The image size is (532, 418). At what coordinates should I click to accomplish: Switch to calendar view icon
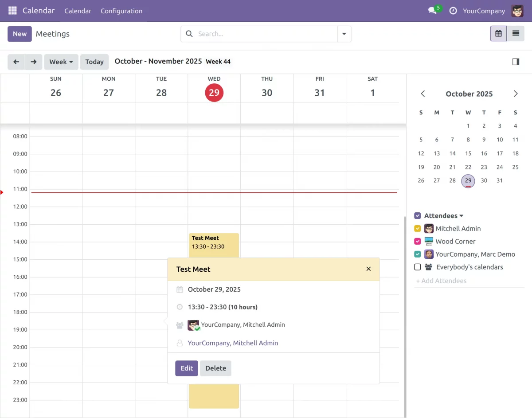(498, 33)
